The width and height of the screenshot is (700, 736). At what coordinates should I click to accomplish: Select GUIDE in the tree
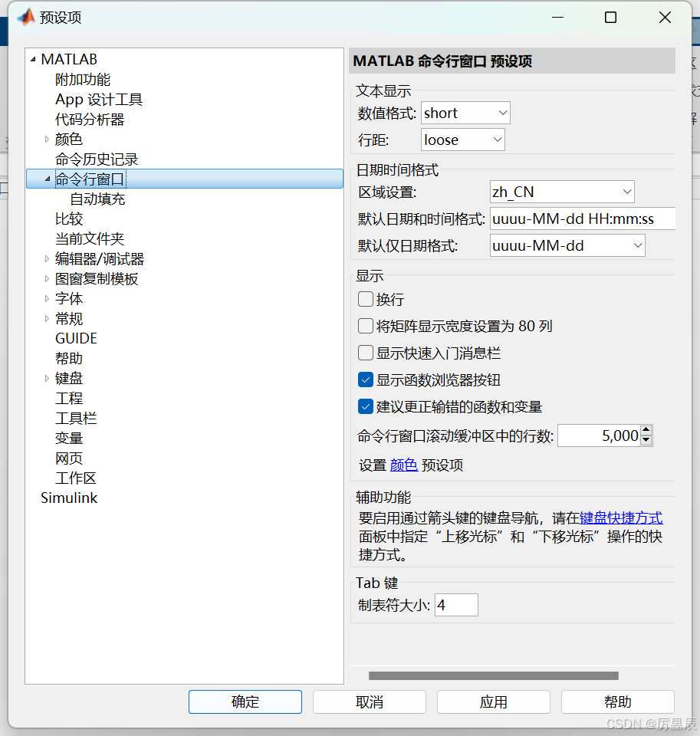[x=76, y=338]
